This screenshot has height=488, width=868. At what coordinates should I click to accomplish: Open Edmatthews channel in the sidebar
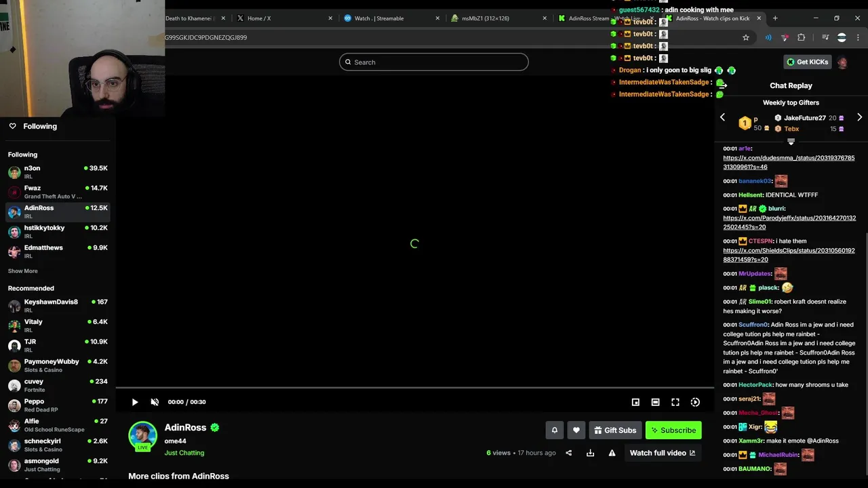click(58, 251)
